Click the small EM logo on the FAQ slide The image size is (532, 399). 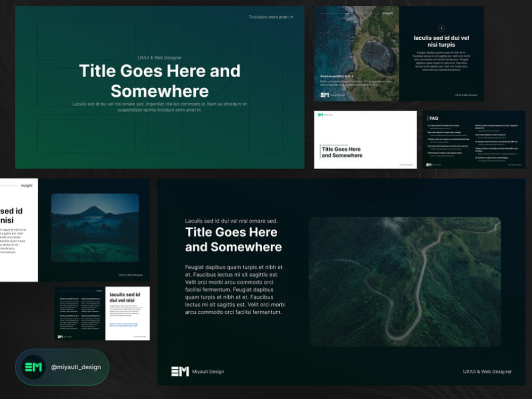[x=428, y=164]
